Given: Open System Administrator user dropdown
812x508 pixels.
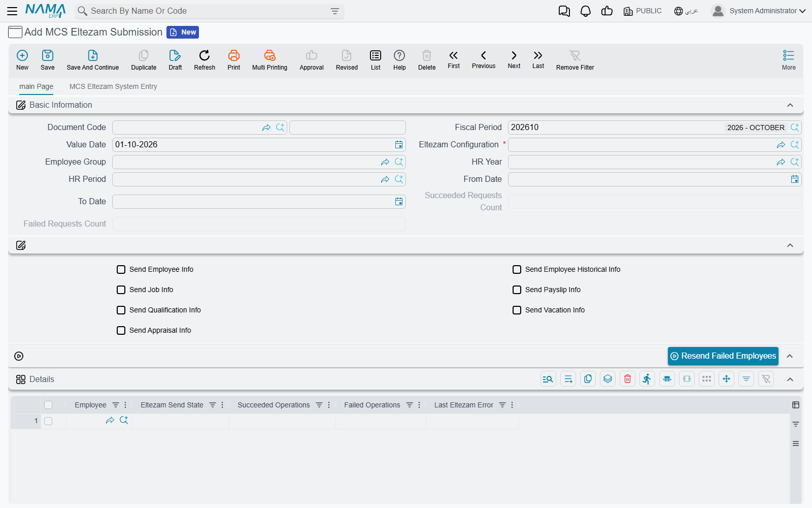Looking at the screenshot, I should [x=759, y=11].
